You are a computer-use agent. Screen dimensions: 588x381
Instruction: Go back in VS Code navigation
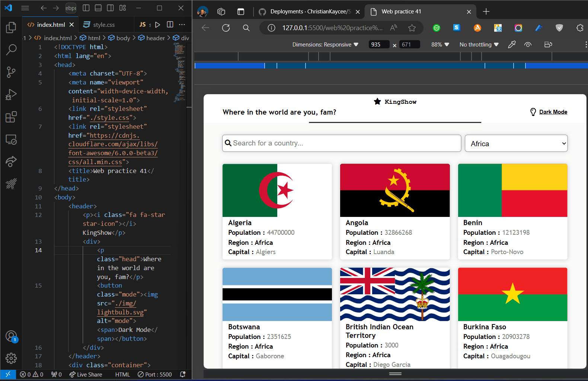[44, 8]
